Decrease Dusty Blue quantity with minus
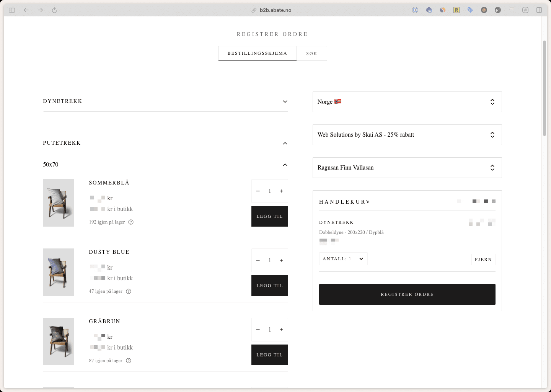 (258, 260)
